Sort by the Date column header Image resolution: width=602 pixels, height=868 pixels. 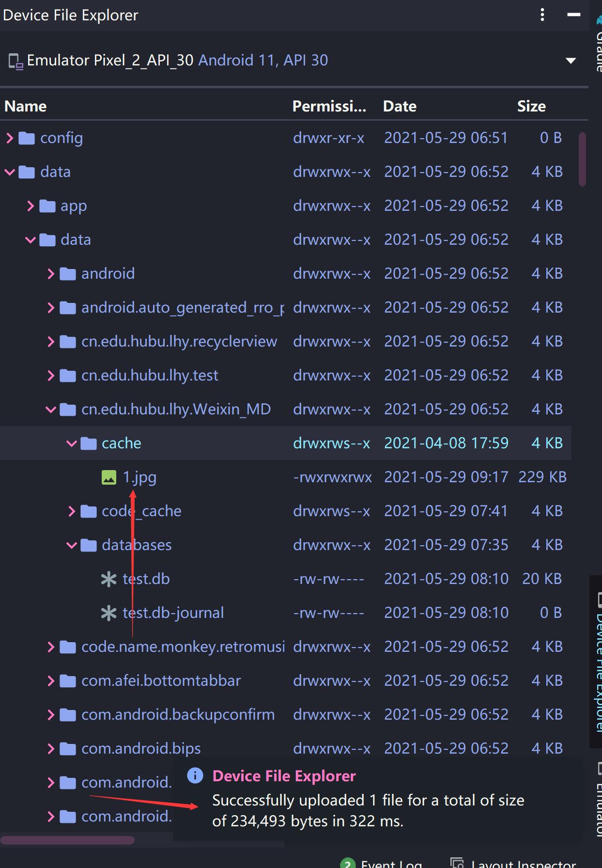click(x=400, y=106)
